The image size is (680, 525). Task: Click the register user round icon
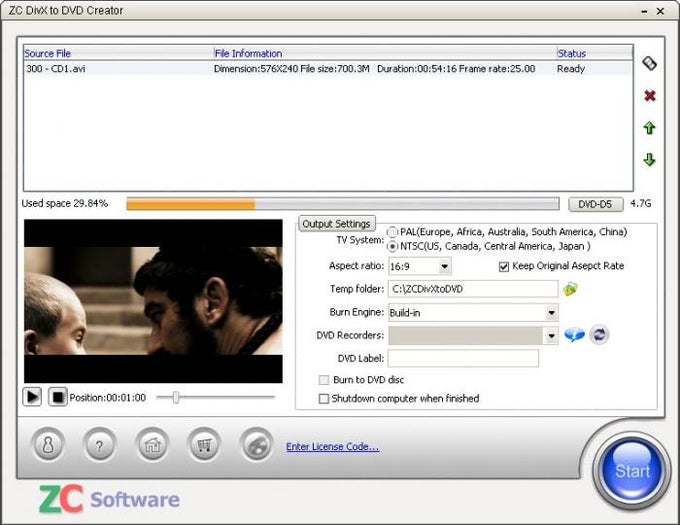[x=48, y=444]
